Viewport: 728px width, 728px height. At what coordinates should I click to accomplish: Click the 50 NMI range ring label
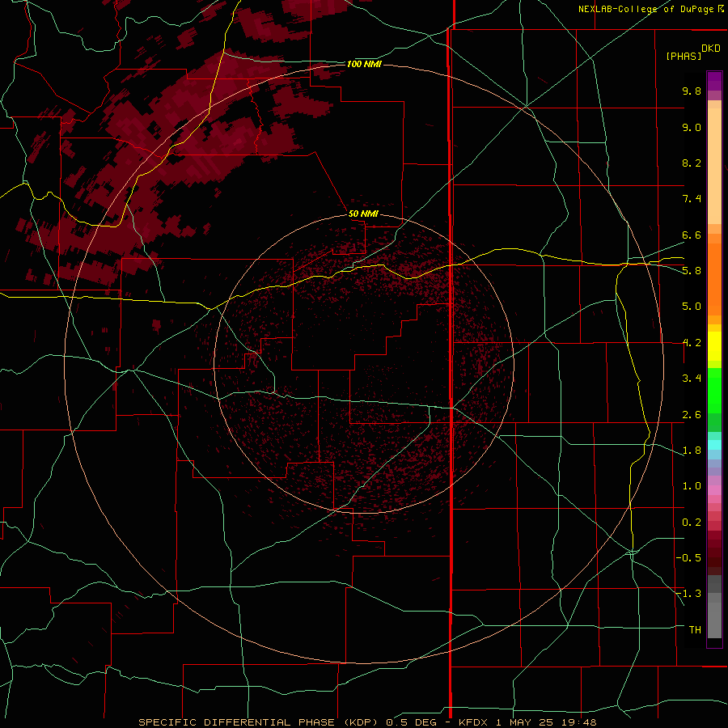[363, 214]
